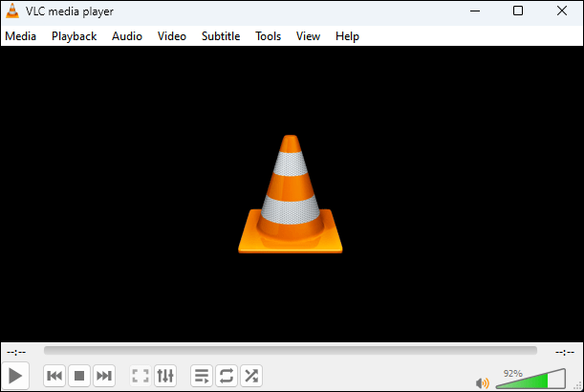Open the Video menu
The height and width of the screenshot is (392, 584).
[172, 36]
